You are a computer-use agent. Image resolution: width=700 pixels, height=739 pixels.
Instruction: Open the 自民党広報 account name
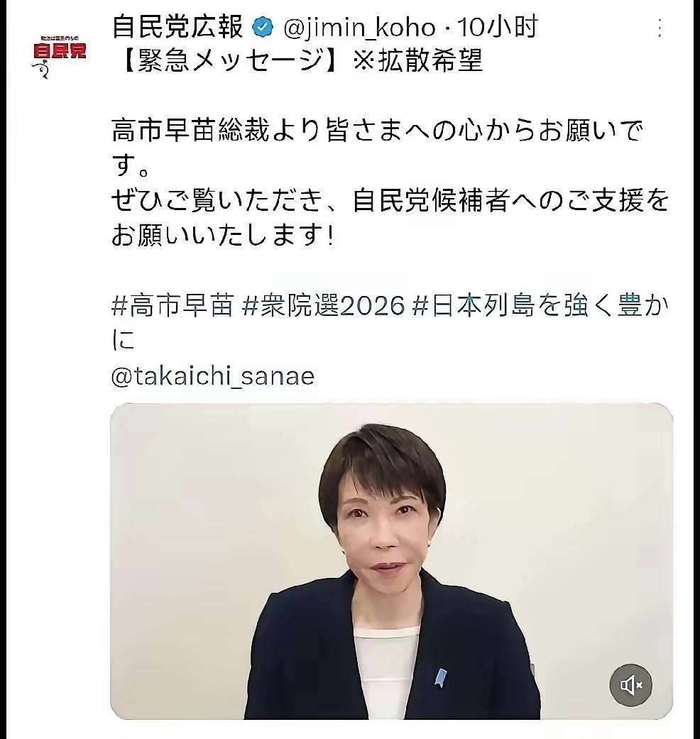(x=177, y=28)
